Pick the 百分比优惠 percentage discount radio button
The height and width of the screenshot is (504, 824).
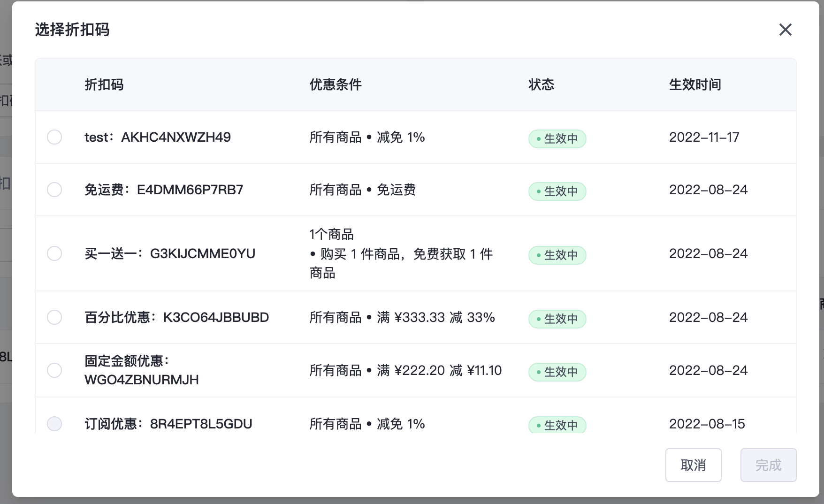54,317
